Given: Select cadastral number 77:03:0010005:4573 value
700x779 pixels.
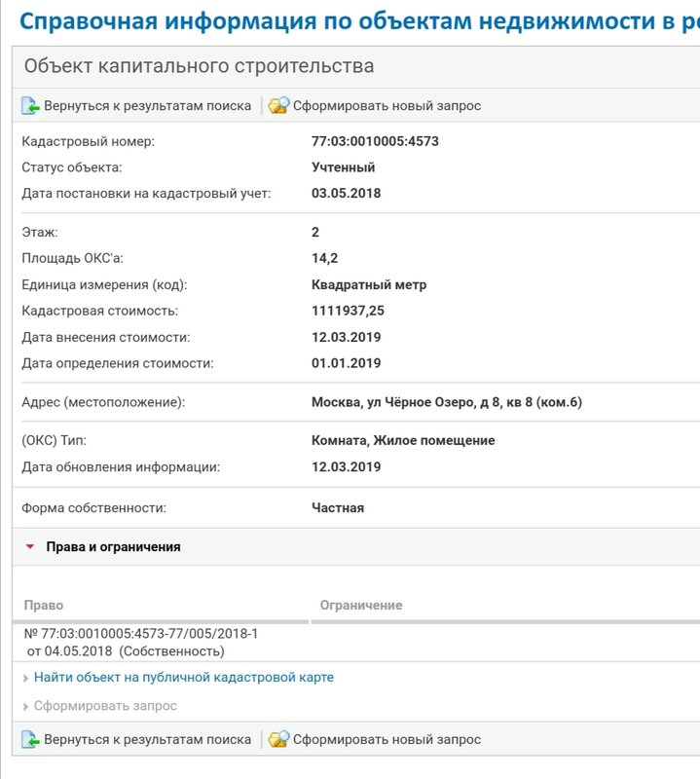Looking at the screenshot, I should tap(375, 141).
